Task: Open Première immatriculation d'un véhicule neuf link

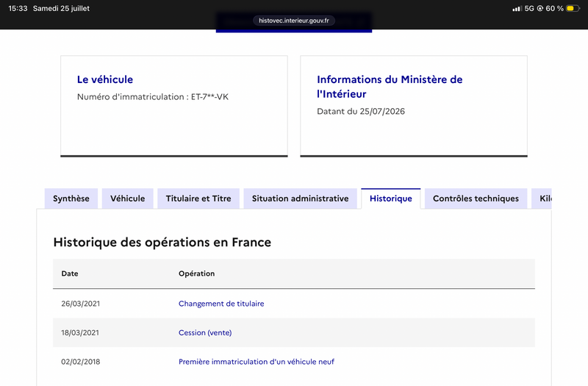Action: (x=257, y=362)
